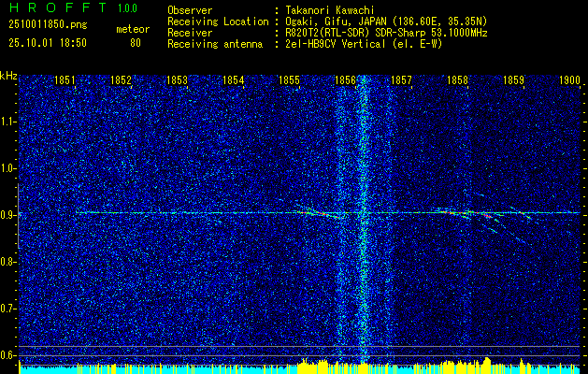Click the 1853 time marker
This screenshot has width=588, height=374.
177,79
